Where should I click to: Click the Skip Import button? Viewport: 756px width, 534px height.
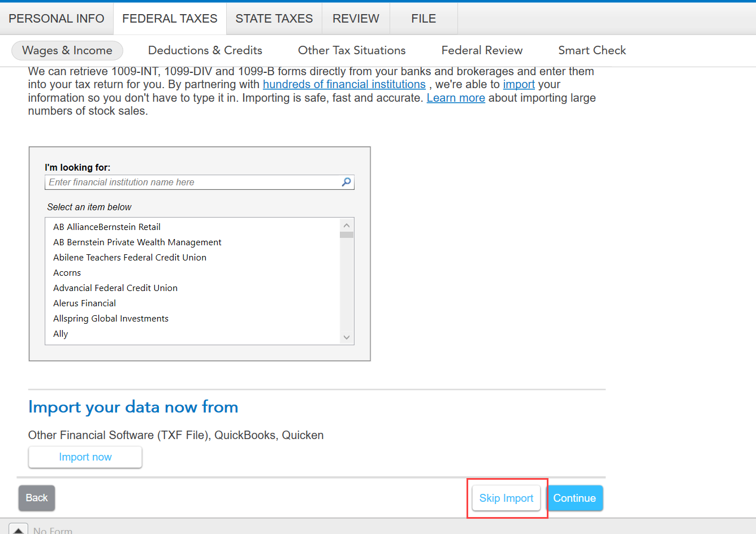click(x=507, y=498)
